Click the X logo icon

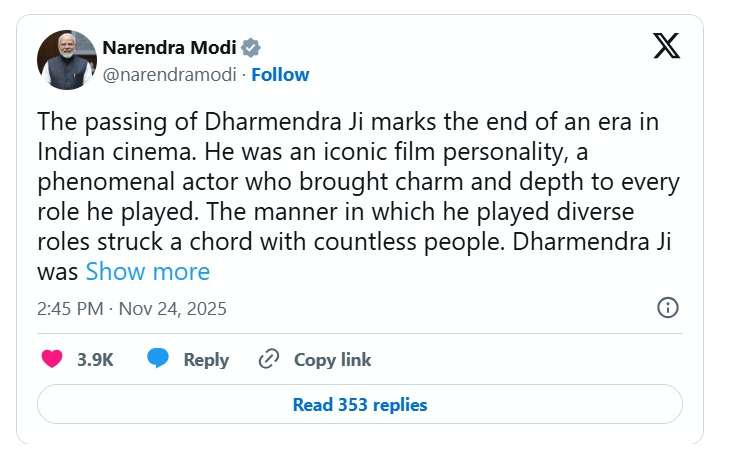pyautogui.click(x=666, y=45)
